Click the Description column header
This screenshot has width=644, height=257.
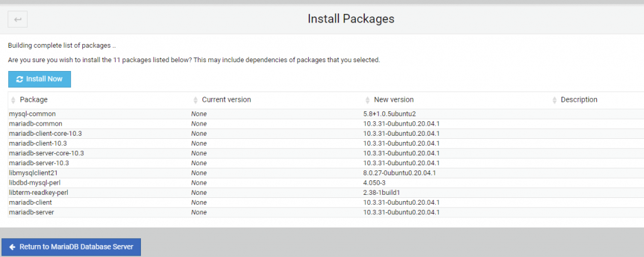[x=579, y=100]
